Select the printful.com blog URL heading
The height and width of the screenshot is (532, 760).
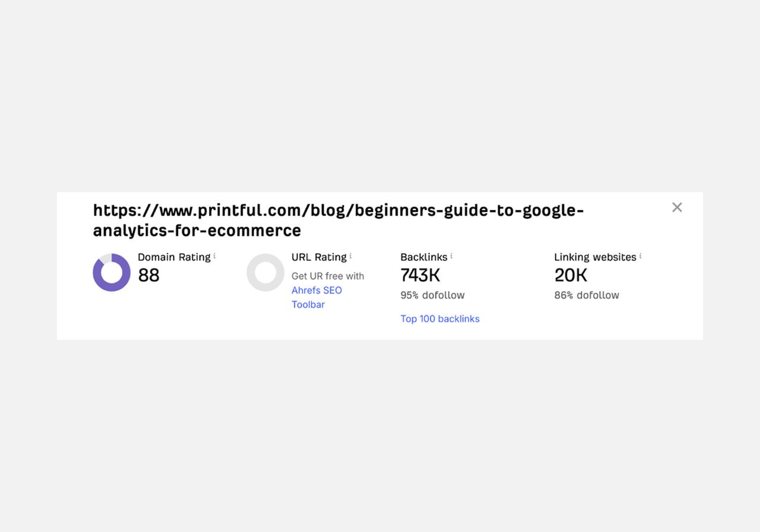[x=338, y=220]
